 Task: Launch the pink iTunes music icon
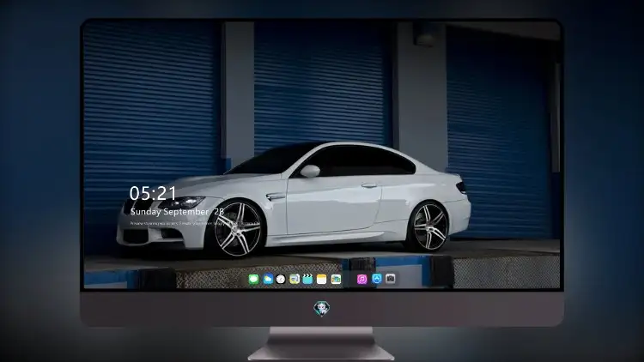pos(361,279)
